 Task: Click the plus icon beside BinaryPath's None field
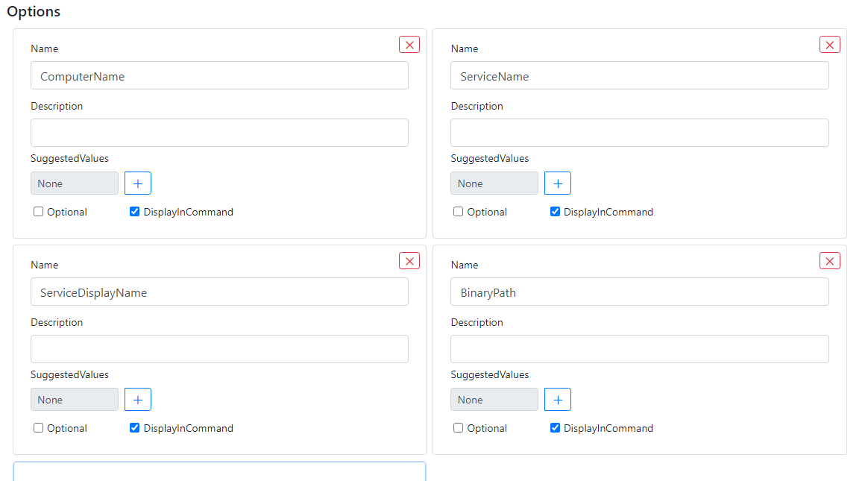coord(557,399)
